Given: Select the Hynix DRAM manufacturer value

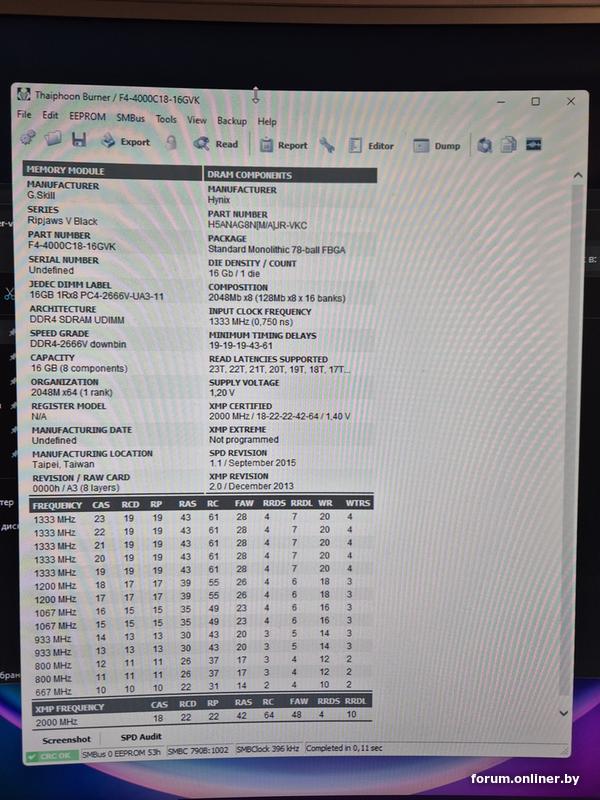Looking at the screenshot, I should click(x=219, y=200).
